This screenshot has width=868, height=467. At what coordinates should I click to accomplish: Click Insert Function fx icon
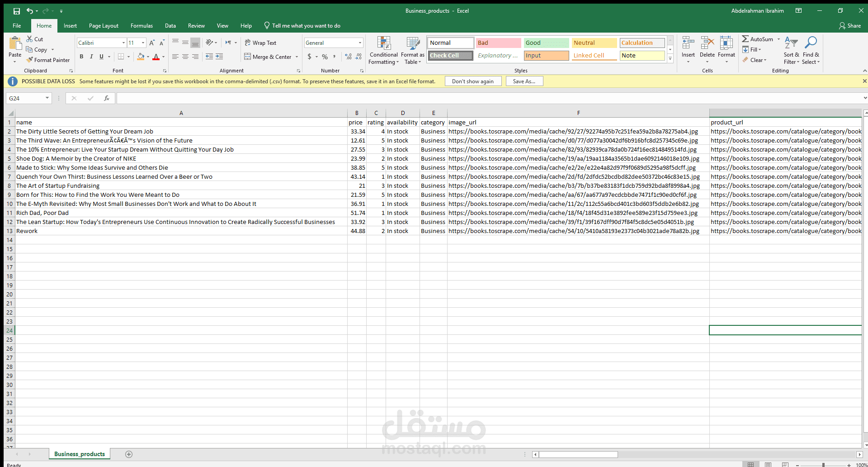(107, 98)
